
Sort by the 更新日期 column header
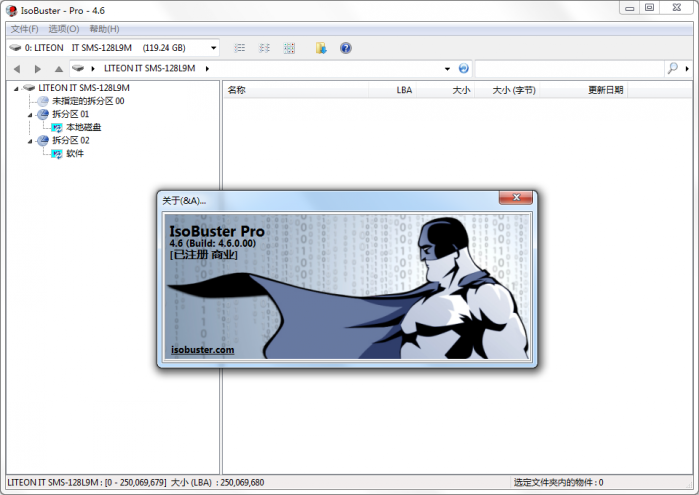[584, 90]
